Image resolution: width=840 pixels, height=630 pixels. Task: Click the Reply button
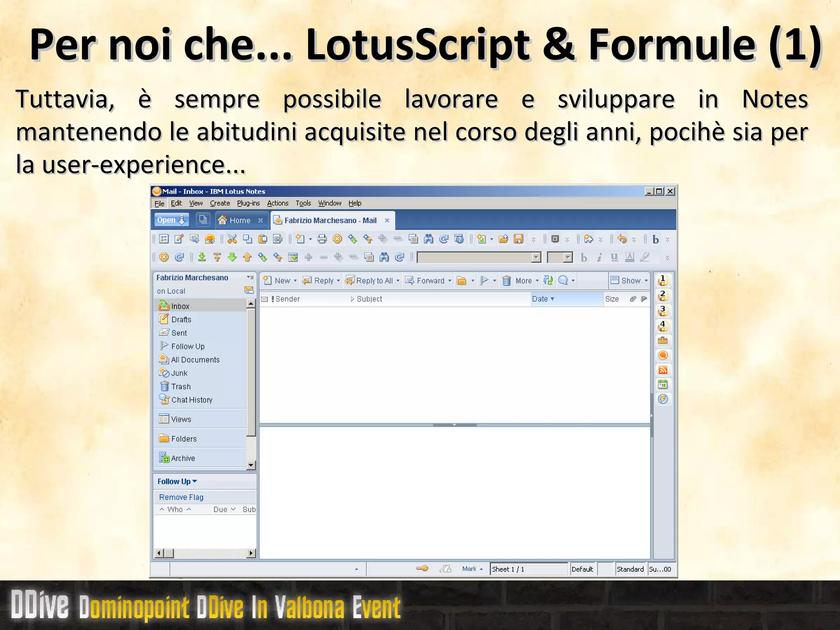pyautogui.click(x=321, y=281)
